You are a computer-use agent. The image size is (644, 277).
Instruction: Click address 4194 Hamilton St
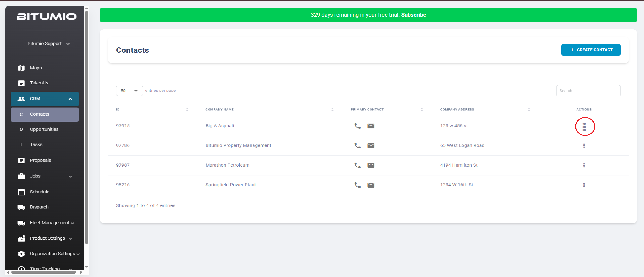coord(459,165)
